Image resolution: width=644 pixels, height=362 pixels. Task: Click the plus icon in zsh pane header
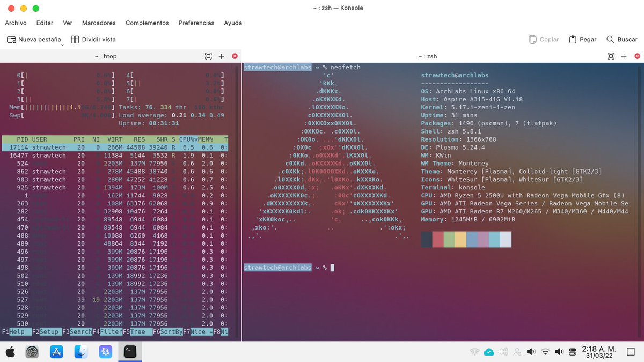[624, 56]
